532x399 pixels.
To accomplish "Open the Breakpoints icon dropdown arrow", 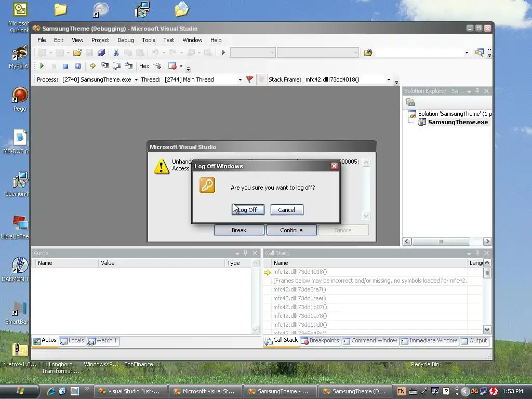I will click(x=181, y=66).
